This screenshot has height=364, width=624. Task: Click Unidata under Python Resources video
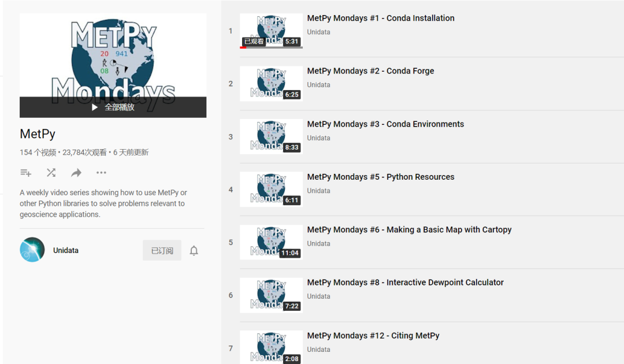tap(318, 191)
